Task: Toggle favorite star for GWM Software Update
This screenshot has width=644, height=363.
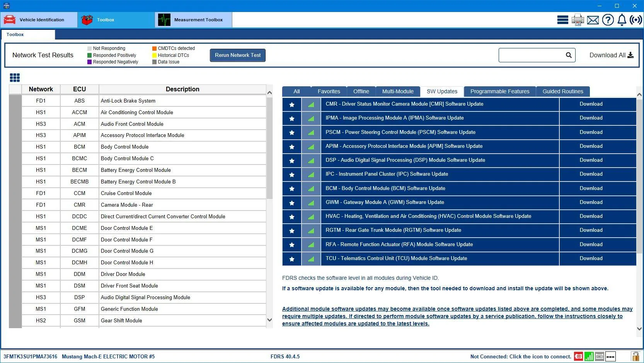Action: 292,203
